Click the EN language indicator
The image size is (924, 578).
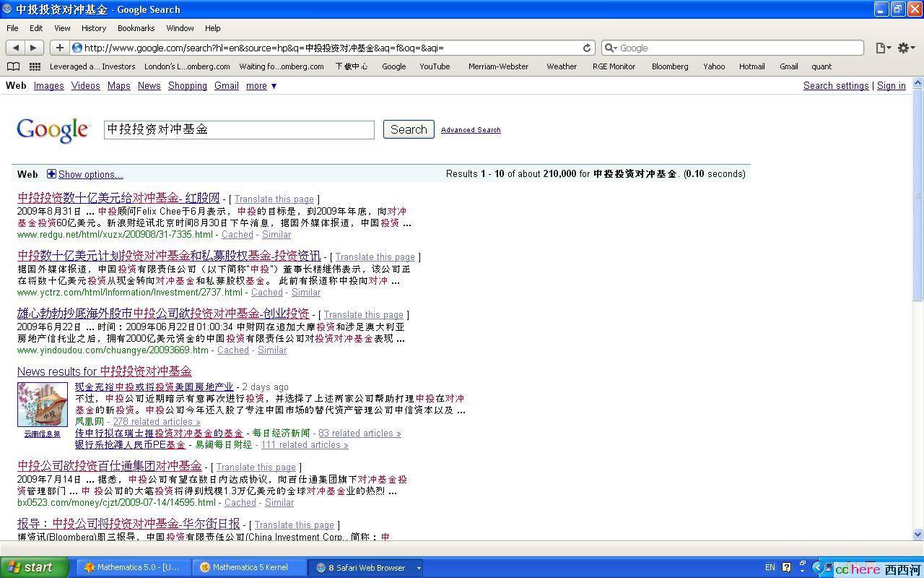[x=770, y=567]
